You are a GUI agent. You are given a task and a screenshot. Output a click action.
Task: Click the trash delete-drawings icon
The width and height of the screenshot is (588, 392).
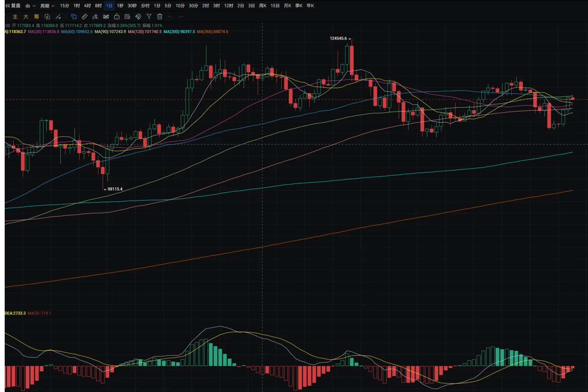pyautogui.click(x=160, y=17)
